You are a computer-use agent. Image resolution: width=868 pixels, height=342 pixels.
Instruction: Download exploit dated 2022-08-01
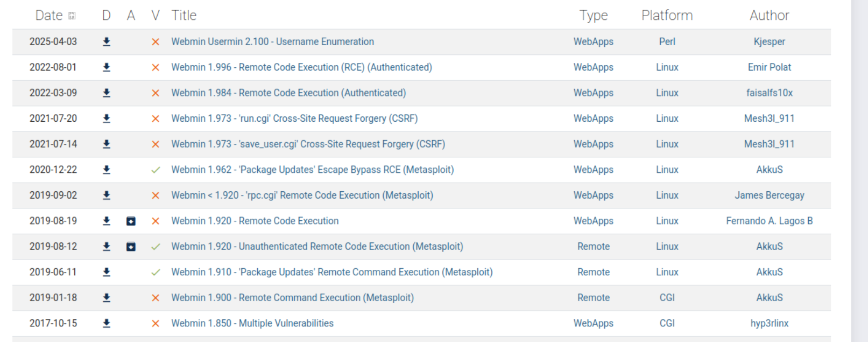107,67
